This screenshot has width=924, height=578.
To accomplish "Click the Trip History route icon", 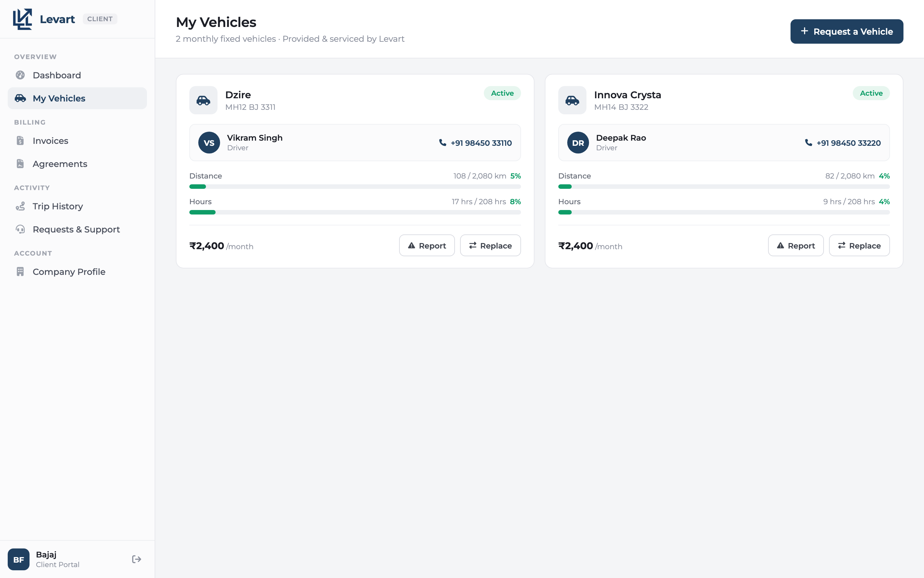I will (x=20, y=206).
